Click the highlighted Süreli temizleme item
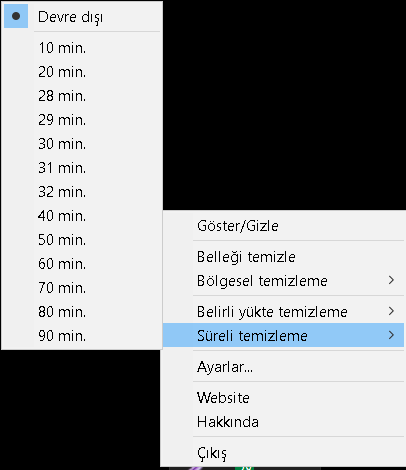The width and height of the screenshot is (406, 470). 283,335
